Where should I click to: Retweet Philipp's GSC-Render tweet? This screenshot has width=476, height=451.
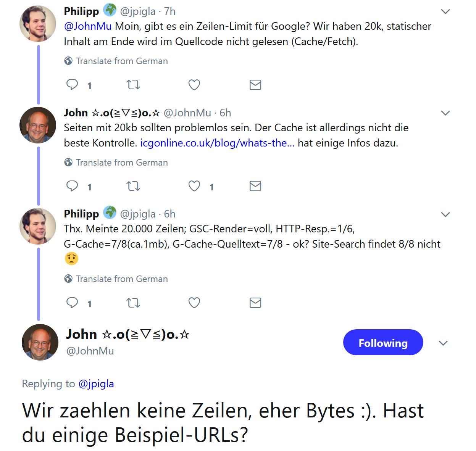(x=133, y=303)
